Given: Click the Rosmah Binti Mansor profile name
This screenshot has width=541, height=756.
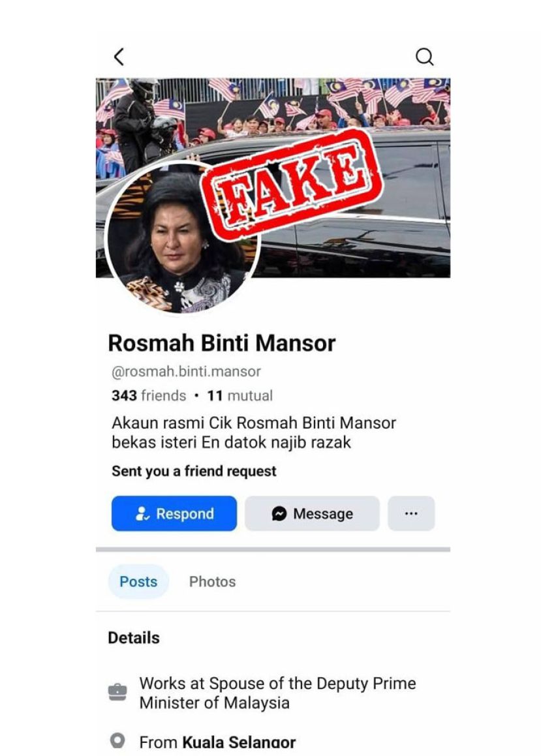Looking at the screenshot, I should pyautogui.click(x=222, y=343).
